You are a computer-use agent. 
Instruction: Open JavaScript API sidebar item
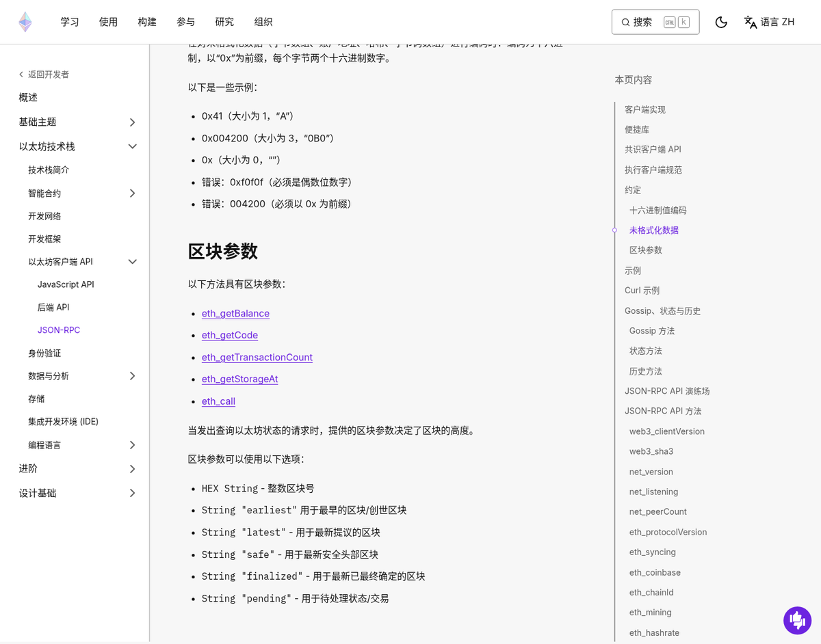pos(66,284)
